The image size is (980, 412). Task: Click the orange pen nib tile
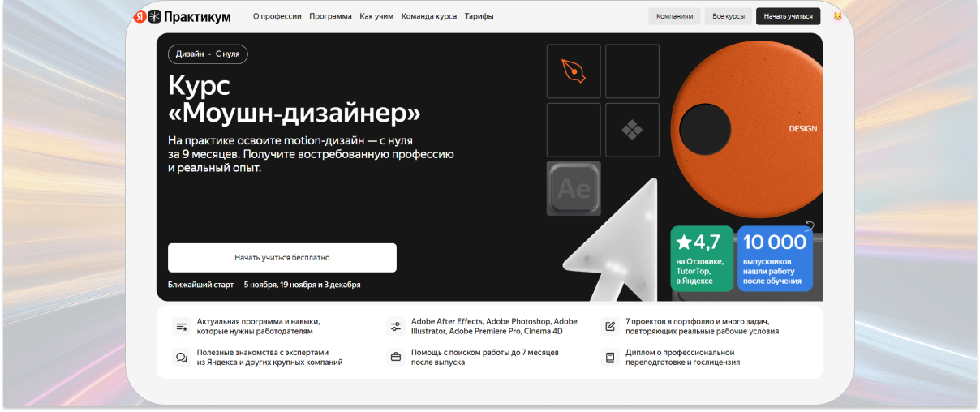coord(574,71)
